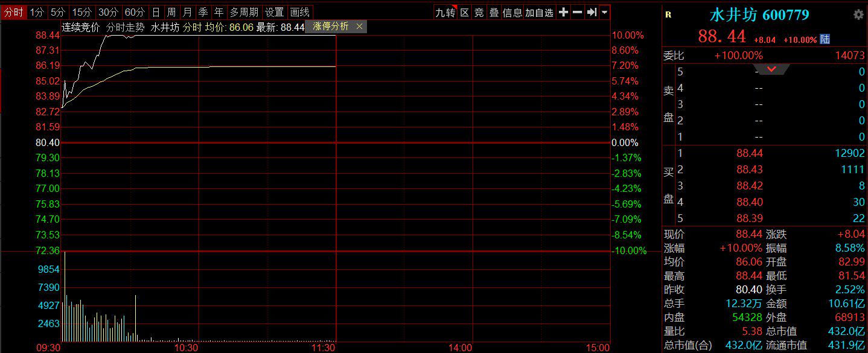Click the arrow-to-bar jump icon in toolbar
Image resolution: width=868 pixels, height=353 pixels.
click(x=592, y=12)
